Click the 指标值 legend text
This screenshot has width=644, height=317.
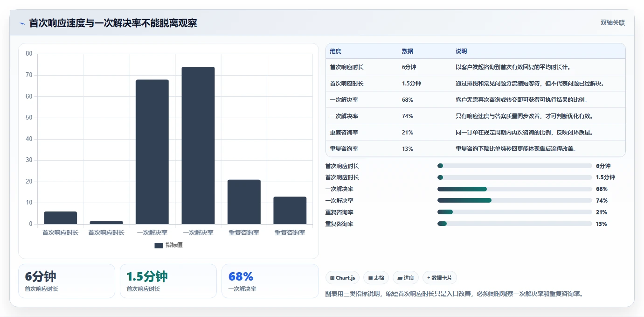pos(174,245)
